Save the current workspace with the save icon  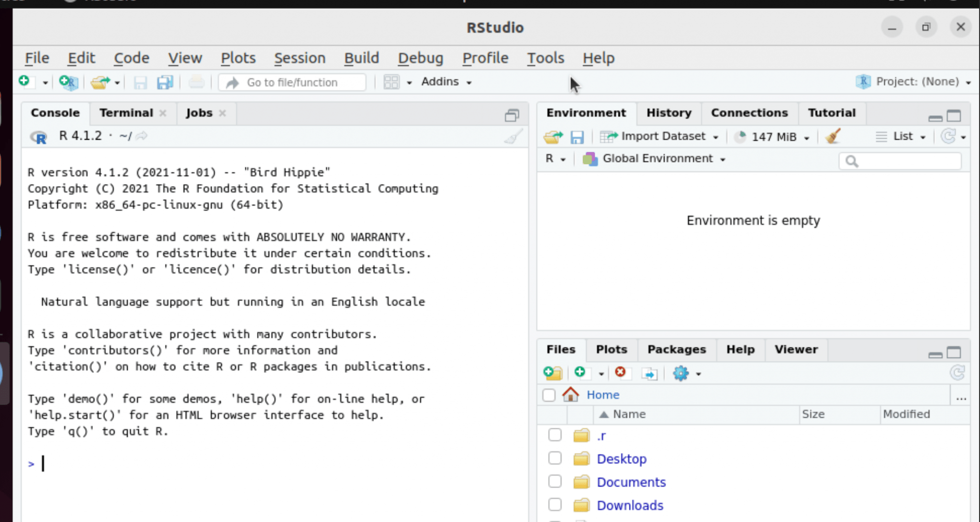click(578, 136)
